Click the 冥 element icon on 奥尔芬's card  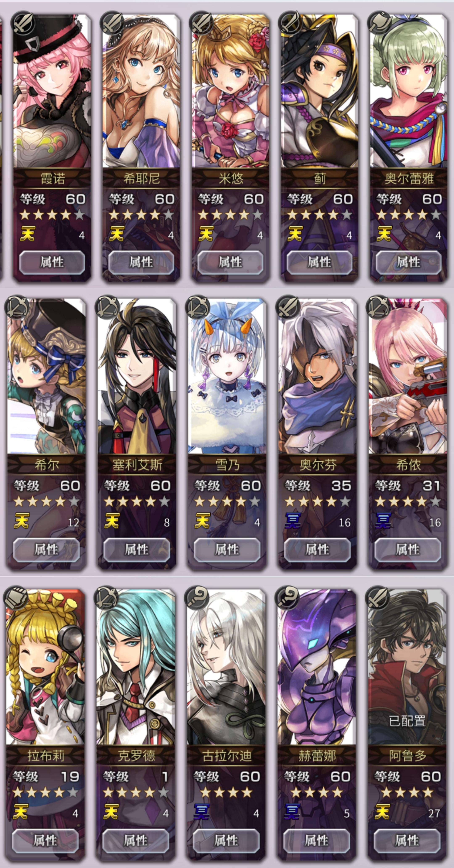[292, 521]
